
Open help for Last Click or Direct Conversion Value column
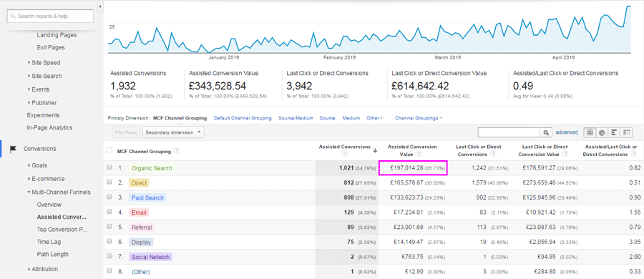click(x=565, y=154)
